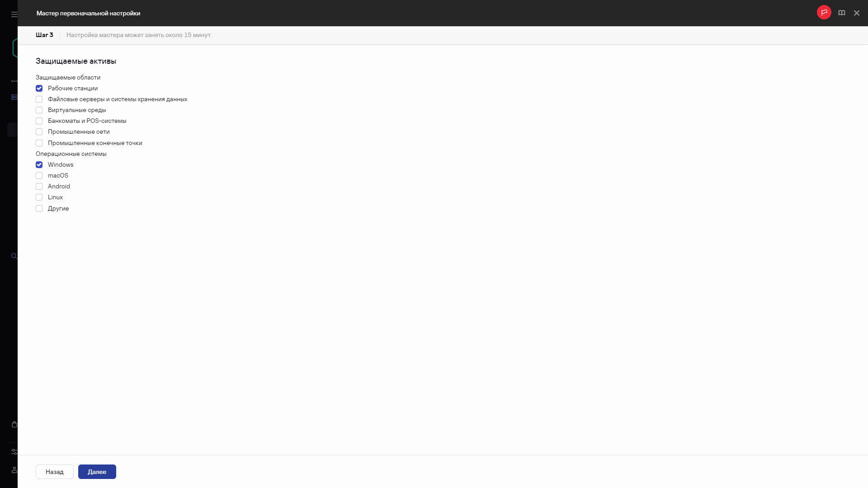This screenshot has height=488, width=868.
Task: Open the help book icon
Action: (x=842, y=13)
